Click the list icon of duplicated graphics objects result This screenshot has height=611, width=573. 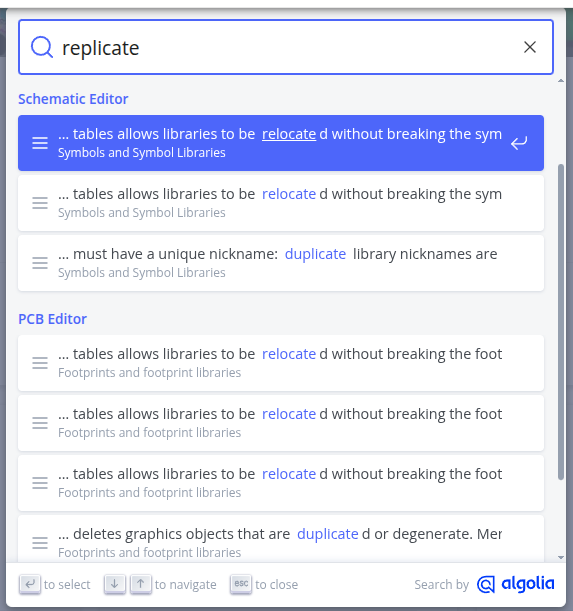coord(40,543)
